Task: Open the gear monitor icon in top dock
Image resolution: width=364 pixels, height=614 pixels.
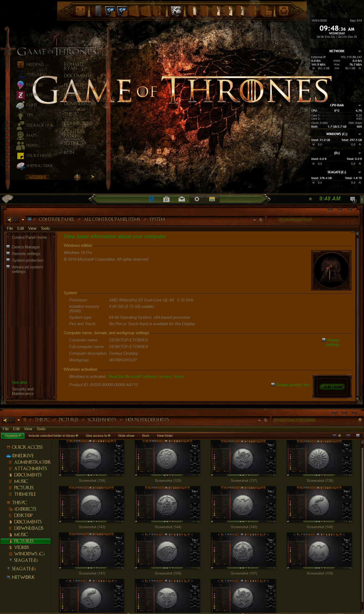Action: pos(176,11)
